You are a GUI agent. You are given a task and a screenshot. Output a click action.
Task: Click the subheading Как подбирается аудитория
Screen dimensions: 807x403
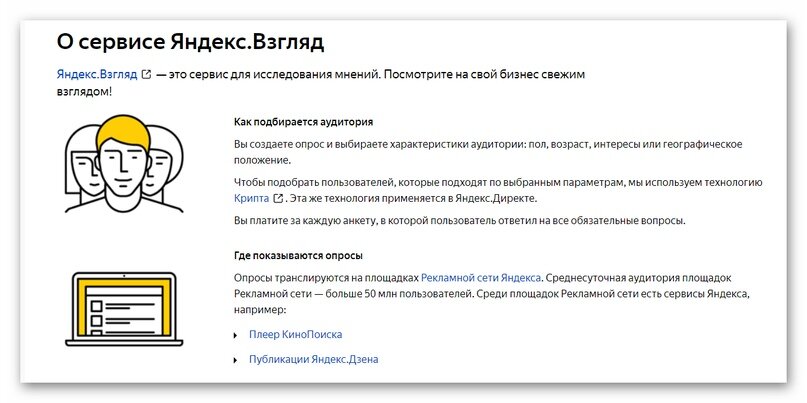pos(303,122)
